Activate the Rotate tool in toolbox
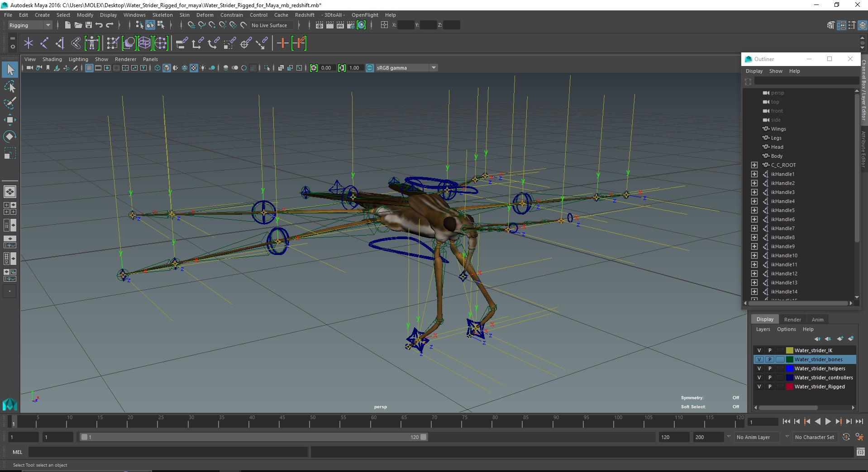868x472 pixels. 10,137
